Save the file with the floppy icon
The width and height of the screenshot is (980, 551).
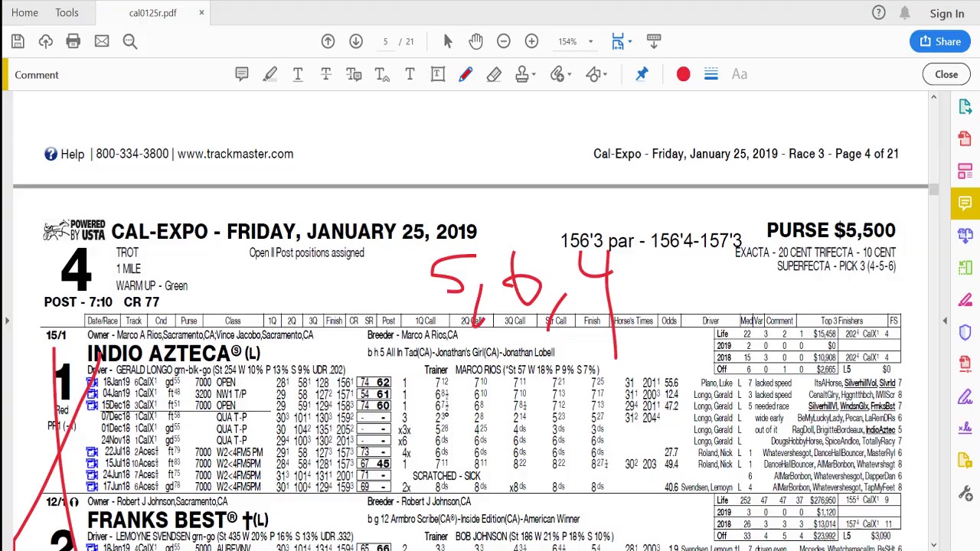click(18, 41)
